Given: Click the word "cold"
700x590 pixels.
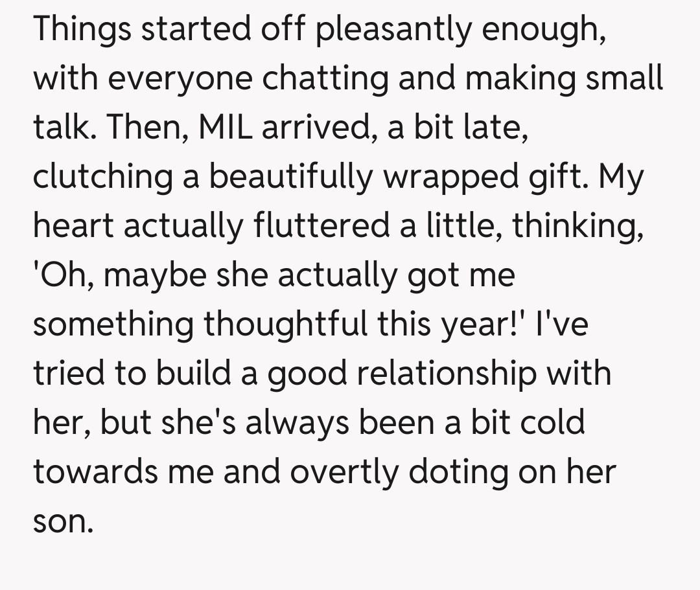Looking at the screenshot, I should pyautogui.click(x=552, y=423).
